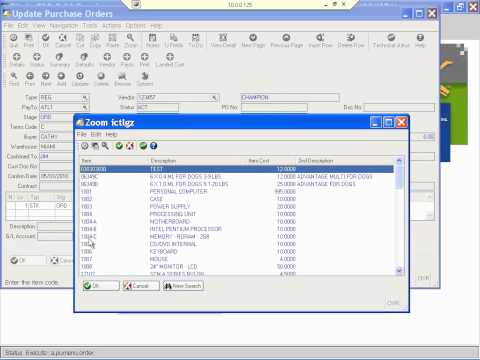Select the KEYBOARD row

click(237, 252)
